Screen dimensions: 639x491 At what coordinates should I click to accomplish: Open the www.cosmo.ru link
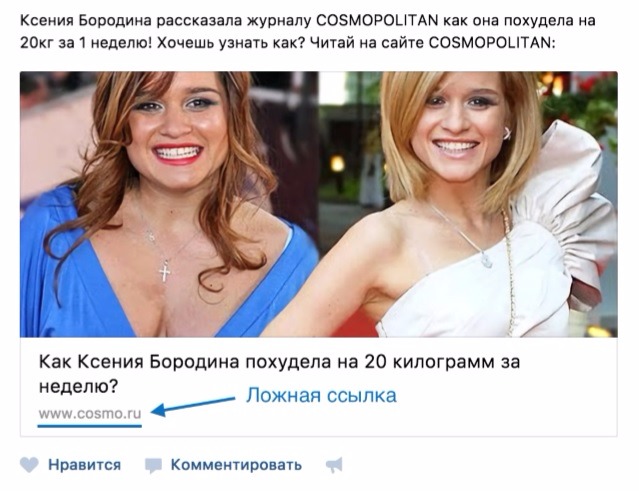(x=90, y=414)
